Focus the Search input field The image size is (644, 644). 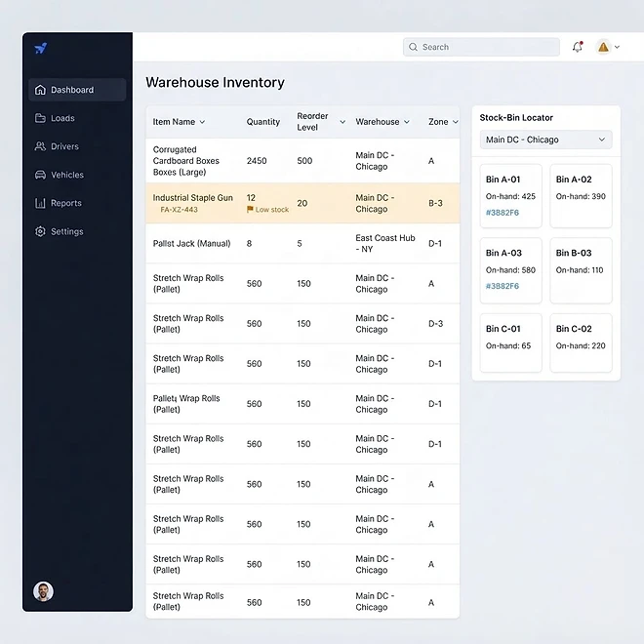pyautogui.click(x=481, y=47)
